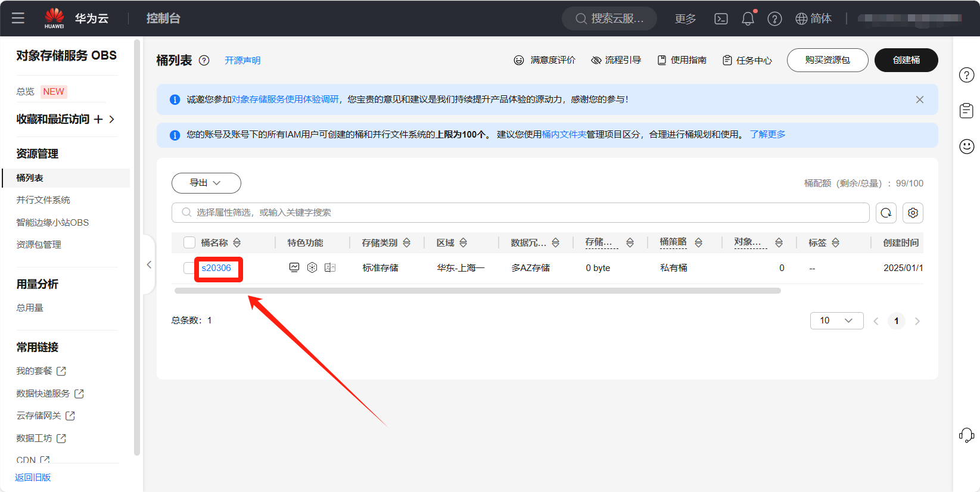Click the 创建桶 button
This screenshot has height=492, width=980.
tap(906, 60)
